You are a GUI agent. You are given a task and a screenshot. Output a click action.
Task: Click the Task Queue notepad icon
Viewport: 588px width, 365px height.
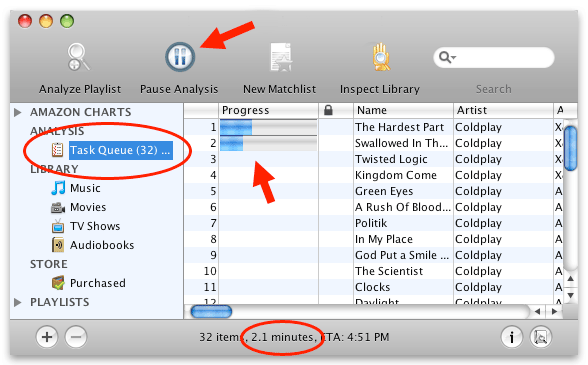click(x=57, y=150)
